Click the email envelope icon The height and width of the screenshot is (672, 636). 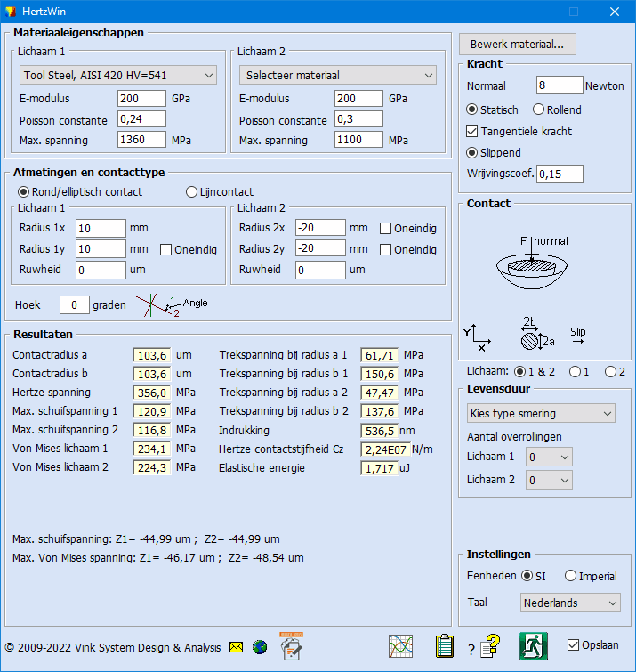236,647
